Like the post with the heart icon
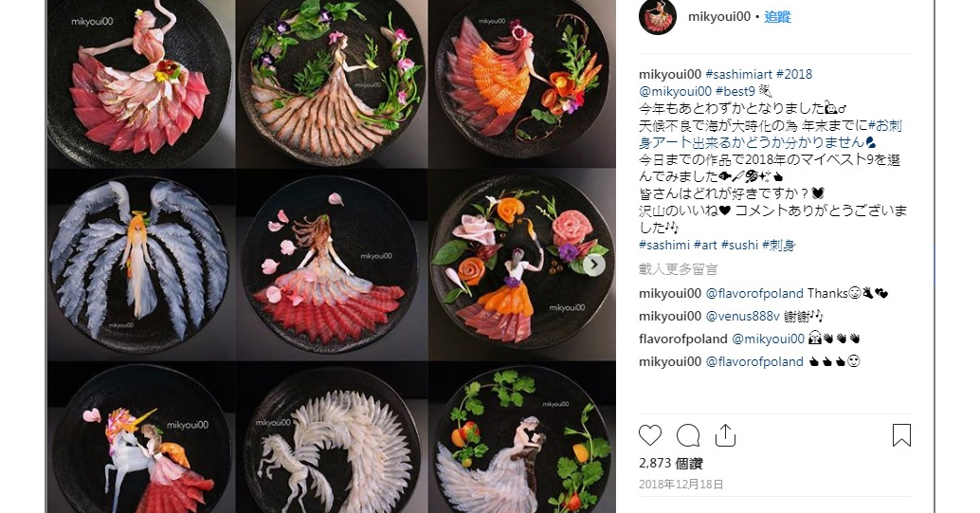This screenshot has height=513, width=980. click(x=650, y=435)
